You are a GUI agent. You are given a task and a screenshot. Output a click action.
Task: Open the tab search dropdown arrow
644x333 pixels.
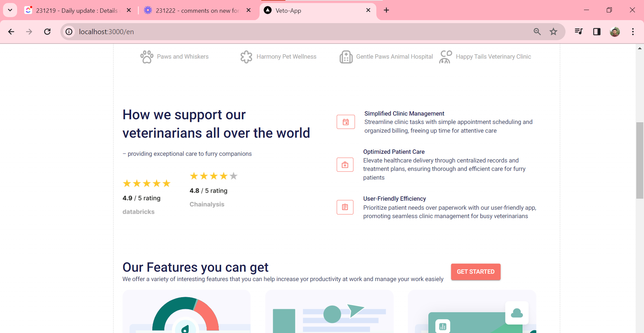[x=10, y=10]
